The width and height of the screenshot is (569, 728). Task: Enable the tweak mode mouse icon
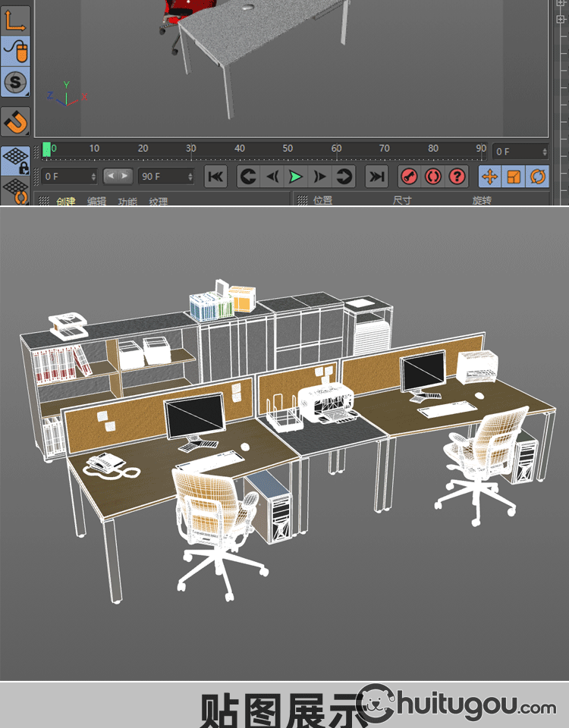pyautogui.click(x=15, y=51)
